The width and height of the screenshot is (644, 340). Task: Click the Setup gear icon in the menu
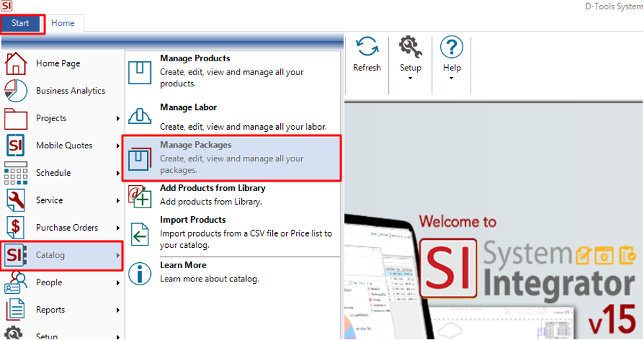pyautogui.click(x=15, y=333)
